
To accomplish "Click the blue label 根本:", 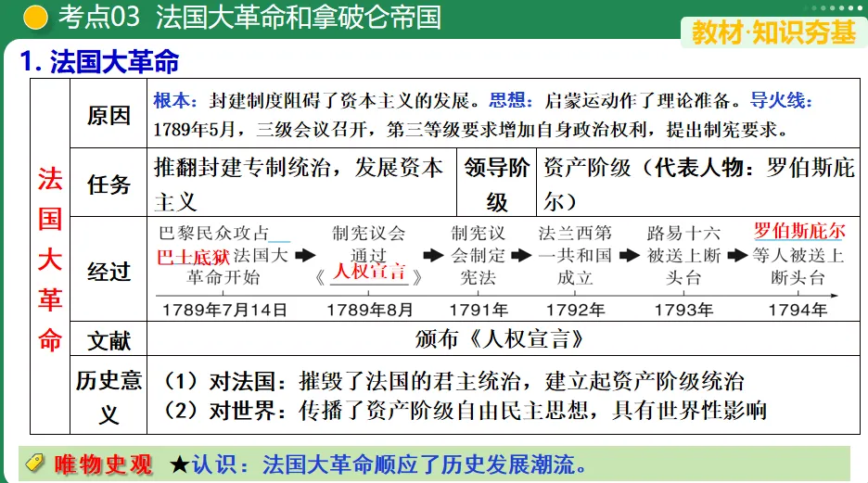I will (175, 101).
